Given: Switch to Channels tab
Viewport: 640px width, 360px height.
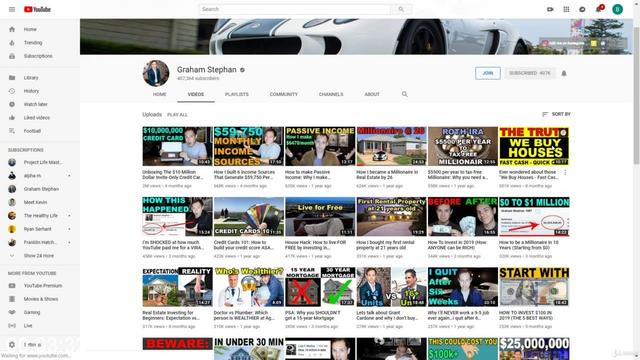Looking at the screenshot, I should [331, 94].
